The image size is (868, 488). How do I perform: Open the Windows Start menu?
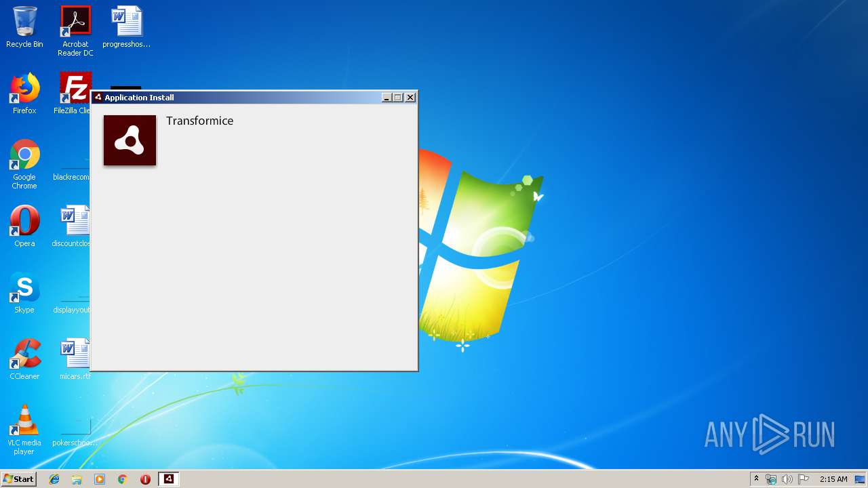coord(18,479)
